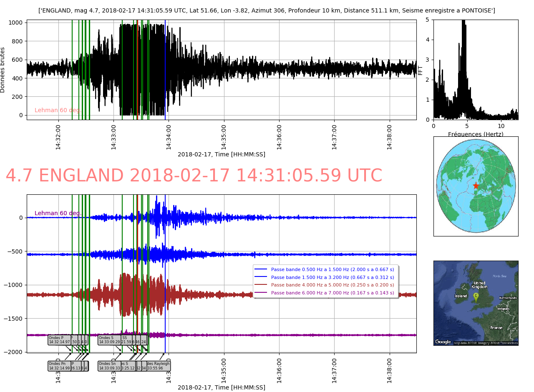The height and width of the screenshot is (392, 534).
Task: Click the large pink 4.7 ENGLAND heading
Action: point(194,176)
